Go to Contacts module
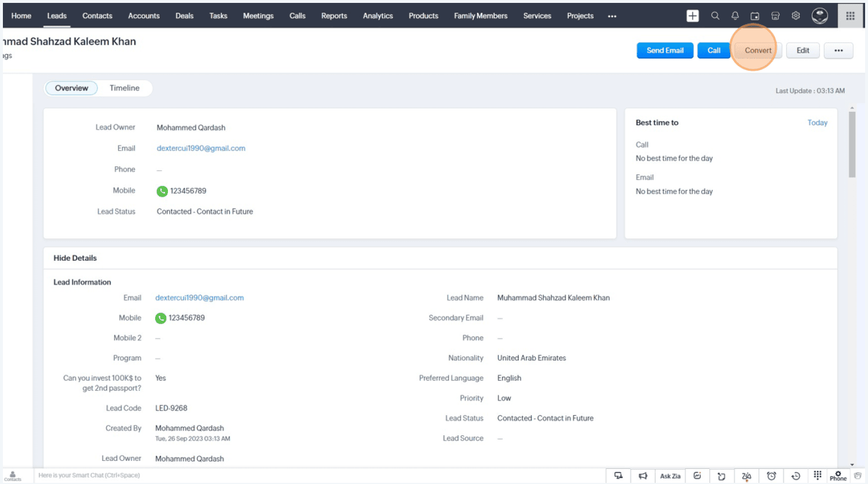 pos(97,16)
